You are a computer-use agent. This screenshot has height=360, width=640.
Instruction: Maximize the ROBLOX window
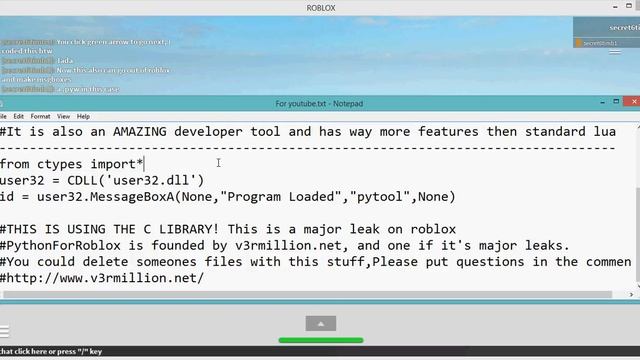click(629, 6)
